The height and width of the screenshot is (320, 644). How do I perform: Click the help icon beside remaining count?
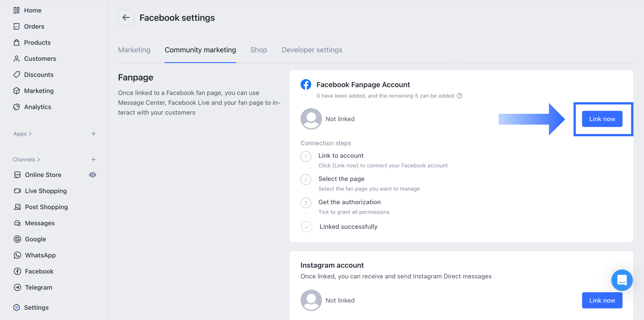click(x=459, y=96)
